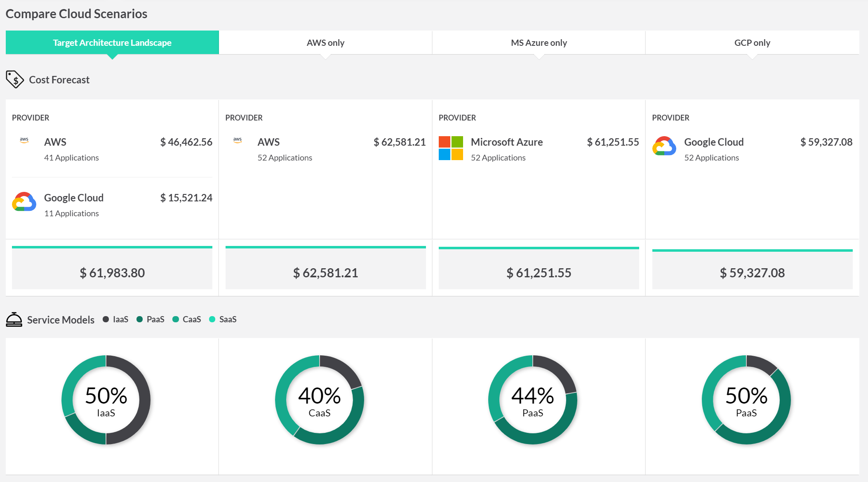Image resolution: width=868 pixels, height=482 pixels.
Task: Click the Cost Forecast price tag icon
Action: 15,79
